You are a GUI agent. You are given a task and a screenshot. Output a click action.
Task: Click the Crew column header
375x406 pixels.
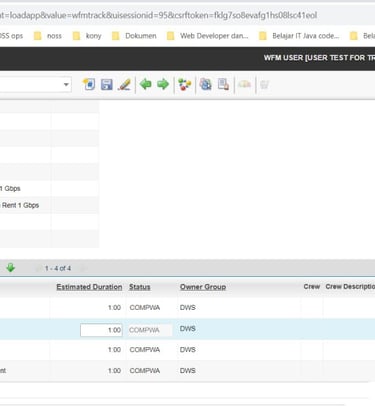click(x=312, y=287)
